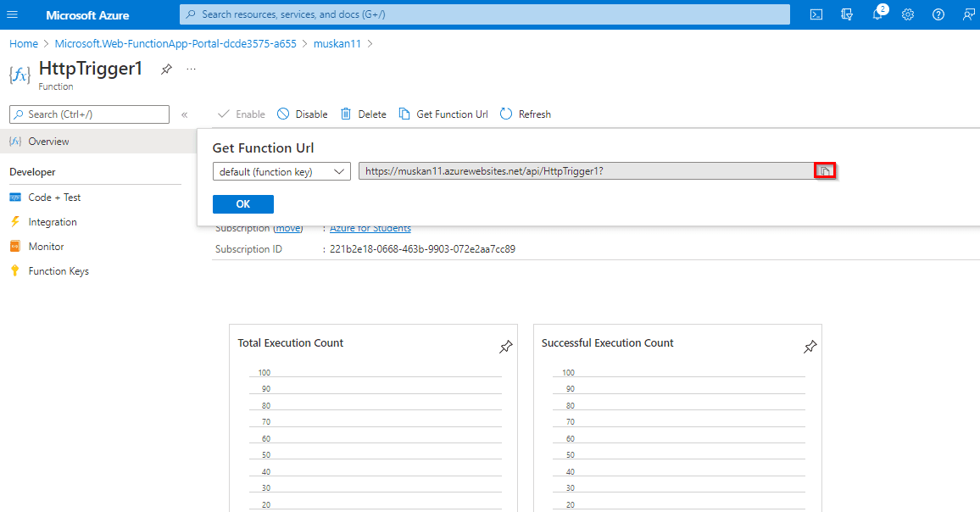Pin HttpTrigger1 to the dashboard
This screenshot has width=980, height=512.
pyautogui.click(x=166, y=70)
